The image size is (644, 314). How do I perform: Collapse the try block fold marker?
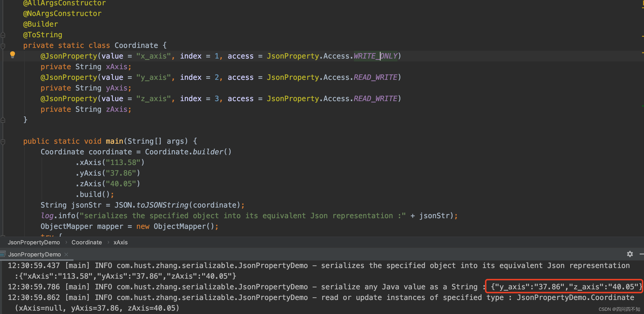(3, 236)
